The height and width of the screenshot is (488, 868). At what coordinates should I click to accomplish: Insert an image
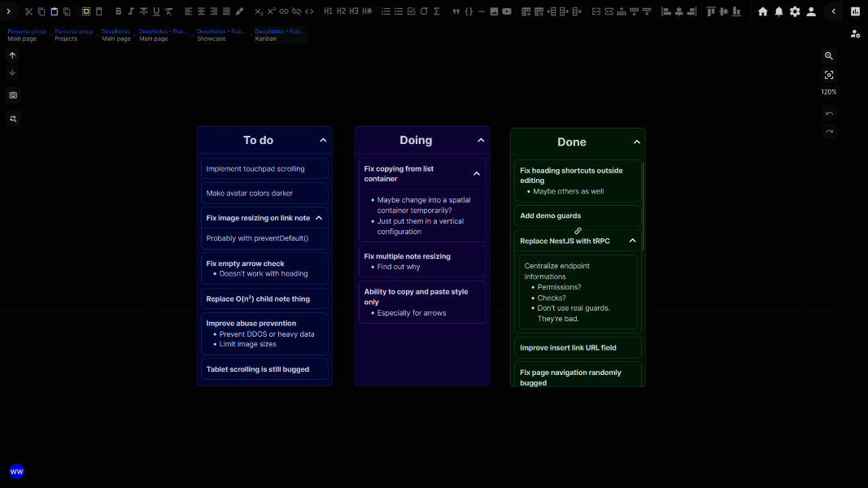click(x=495, y=11)
